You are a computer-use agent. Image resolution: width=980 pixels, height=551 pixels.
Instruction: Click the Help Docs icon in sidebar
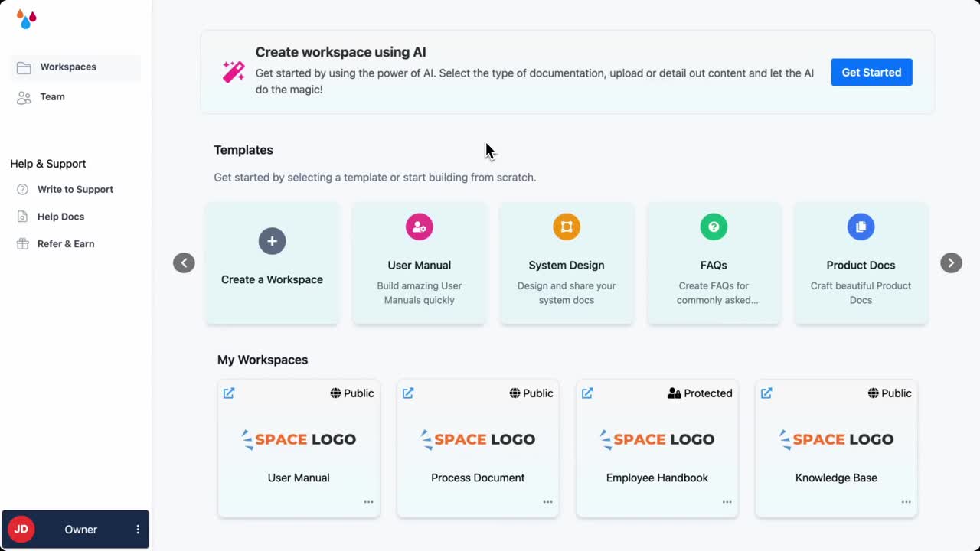(24, 217)
